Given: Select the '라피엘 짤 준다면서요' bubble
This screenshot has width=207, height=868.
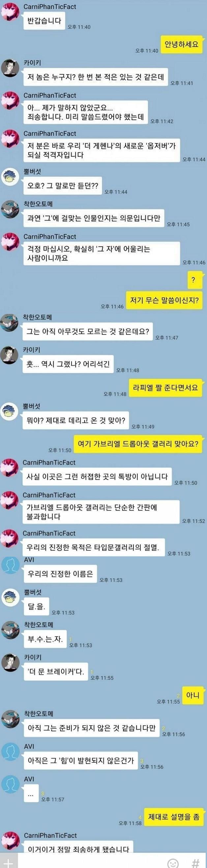Looking at the screenshot, I should pos(166,387).
